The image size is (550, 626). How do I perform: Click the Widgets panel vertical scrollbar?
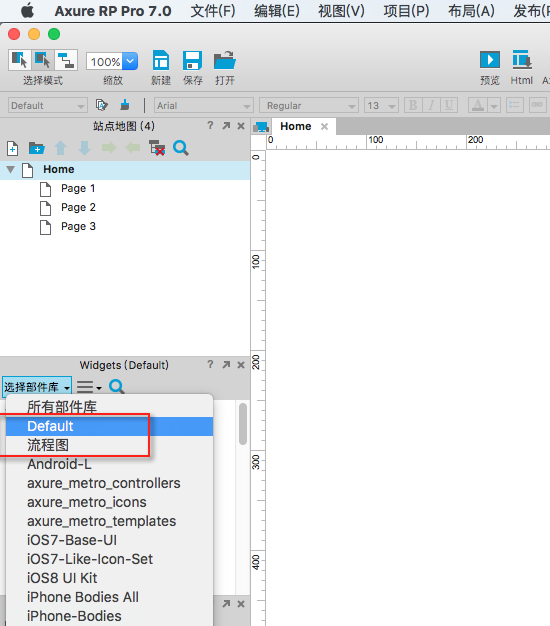[x=243, y=424]
